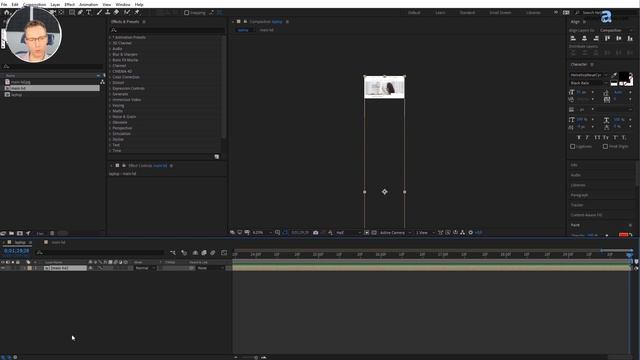This screenshot has height=360, width=640.
Task: Expand the Color Correction effects category
Action: pos(110,77)
